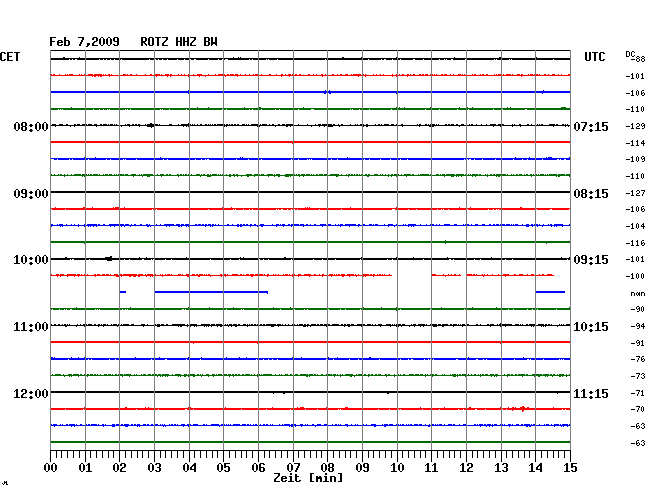Click minute tick label 08
Screen dimensions: 650x494
(x=327, y=468)
